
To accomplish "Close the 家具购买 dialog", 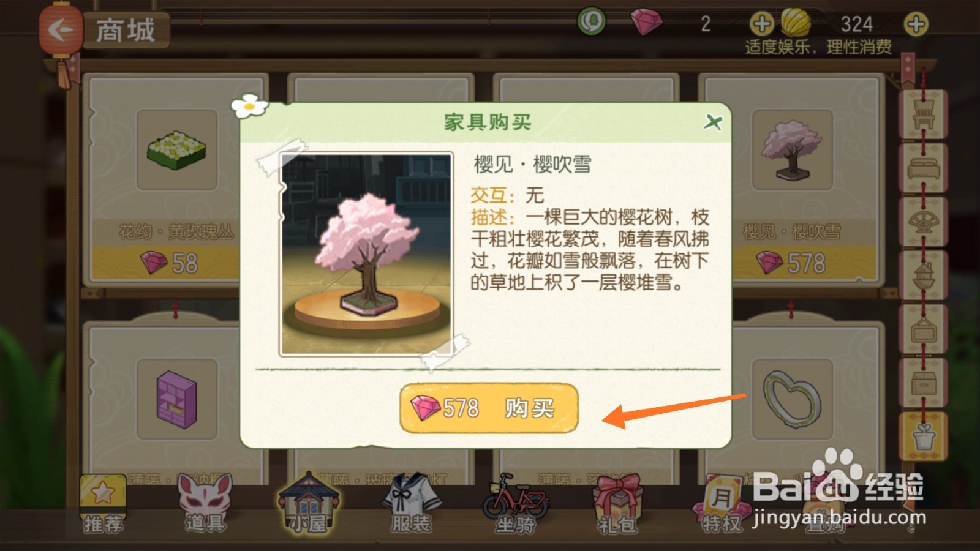I will pos(712,122).
